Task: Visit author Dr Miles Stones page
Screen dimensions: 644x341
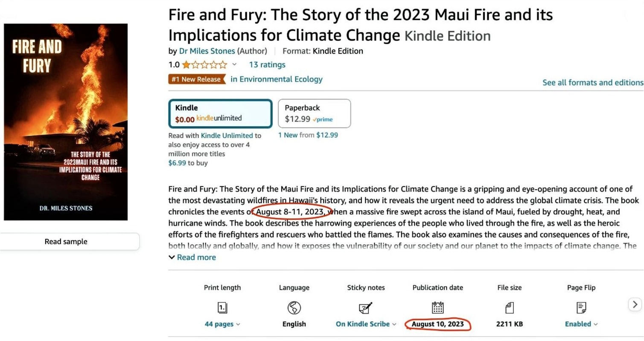Action: pos(207,51)
